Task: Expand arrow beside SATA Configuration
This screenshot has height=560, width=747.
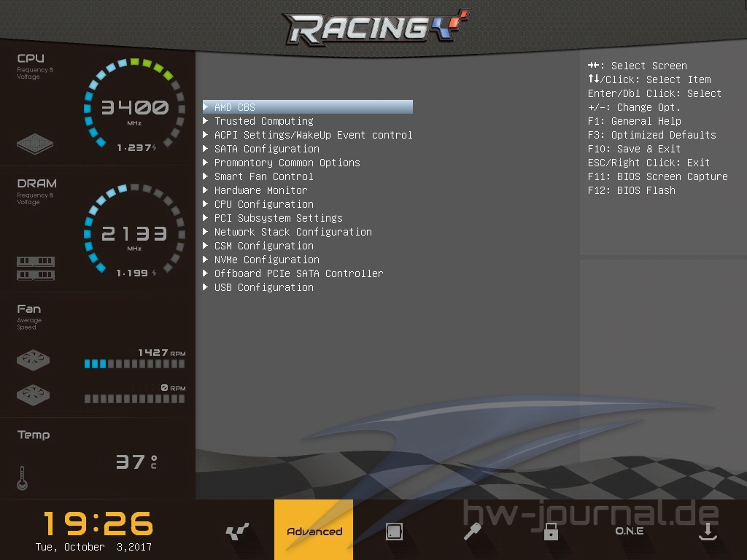Action: tap(205, 148)
